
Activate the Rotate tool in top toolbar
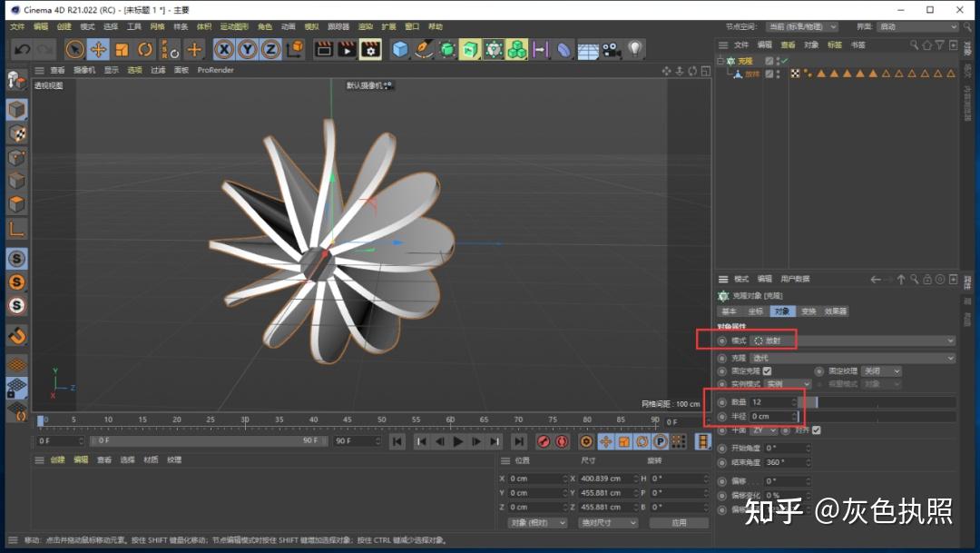click(145, 49)
